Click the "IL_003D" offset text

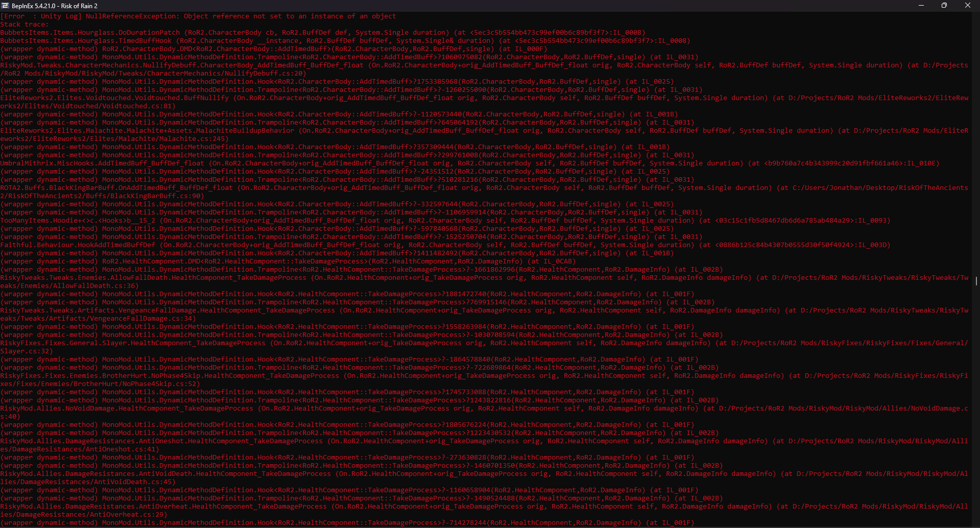tap(874, 245)
